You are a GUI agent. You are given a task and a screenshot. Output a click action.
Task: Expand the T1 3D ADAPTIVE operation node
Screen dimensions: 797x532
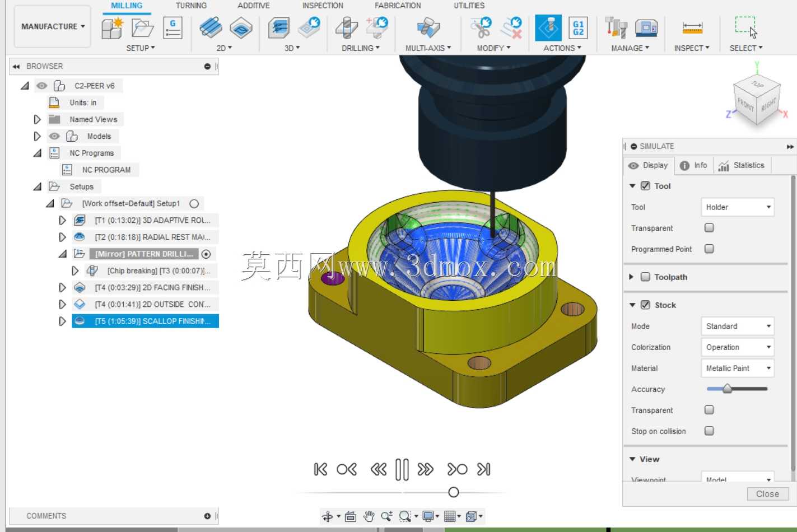point(62,220)
